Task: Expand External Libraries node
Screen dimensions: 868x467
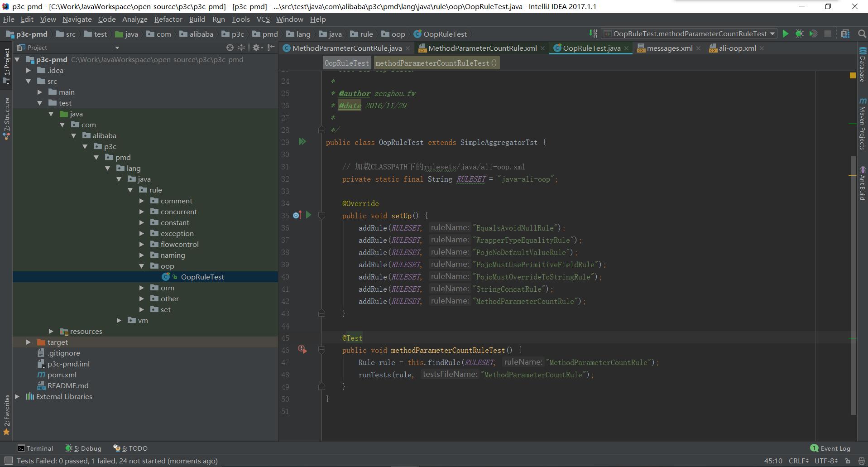Action: 17,396
